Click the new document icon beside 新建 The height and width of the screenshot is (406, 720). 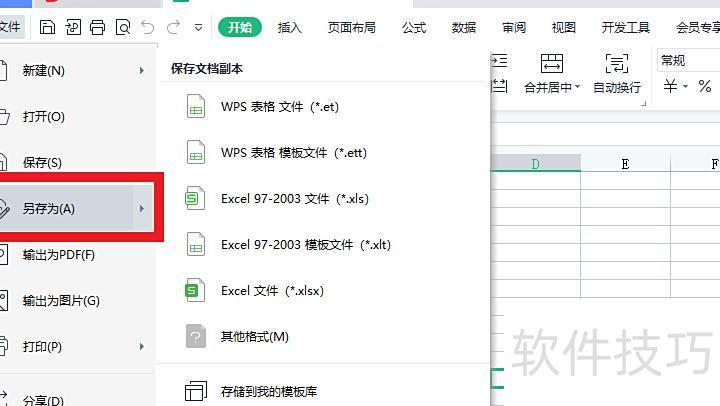coord(3,71)
